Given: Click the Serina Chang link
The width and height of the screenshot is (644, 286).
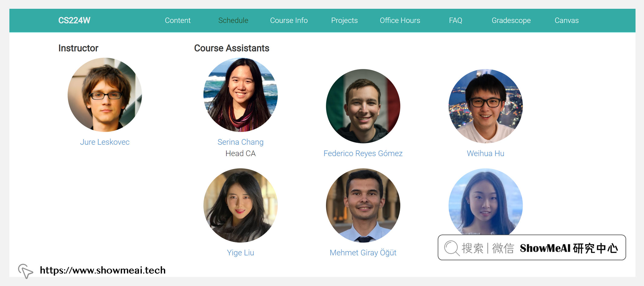Looking at the screenshot, I should pos(241,142).
